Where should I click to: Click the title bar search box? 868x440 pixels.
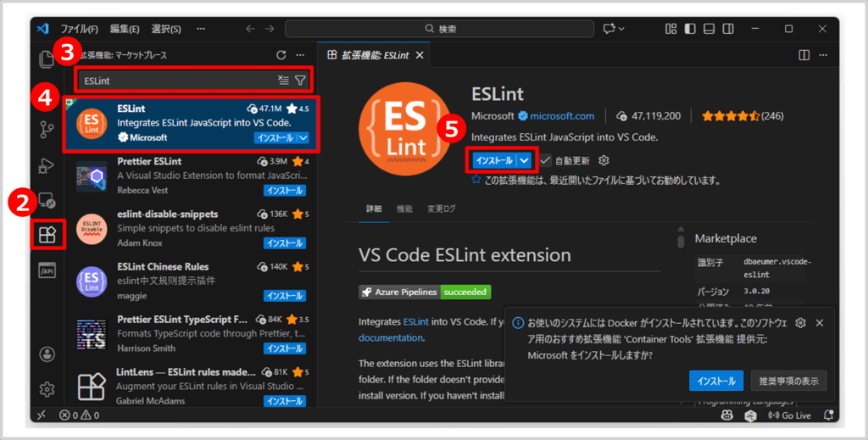coord(440,29)
